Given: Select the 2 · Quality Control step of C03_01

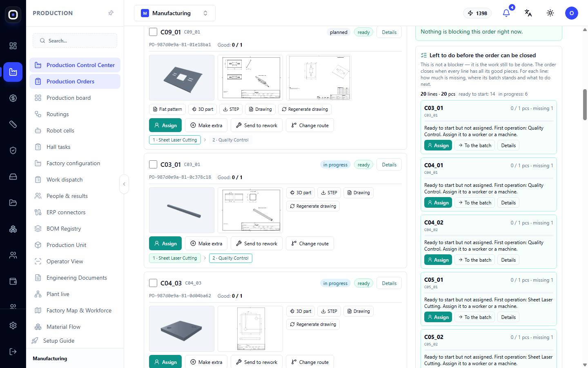Looking at the screenshot, I should (x=230, y=258).
